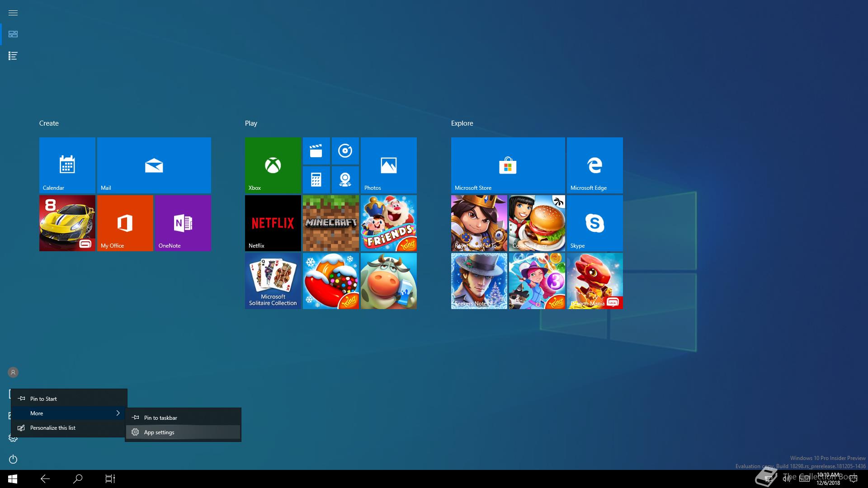Open taskbar Search
The image size is (868, 488).
click(78, 479)
